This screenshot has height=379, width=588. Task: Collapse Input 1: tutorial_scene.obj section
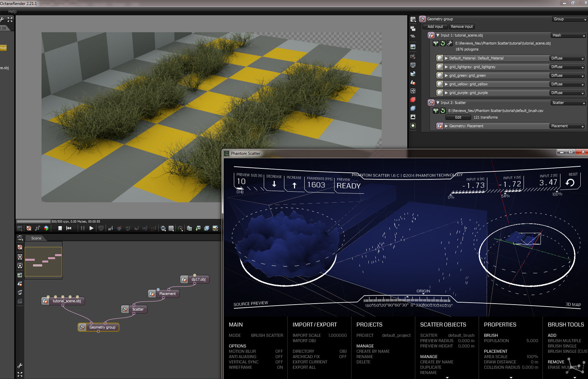(438, 35)
